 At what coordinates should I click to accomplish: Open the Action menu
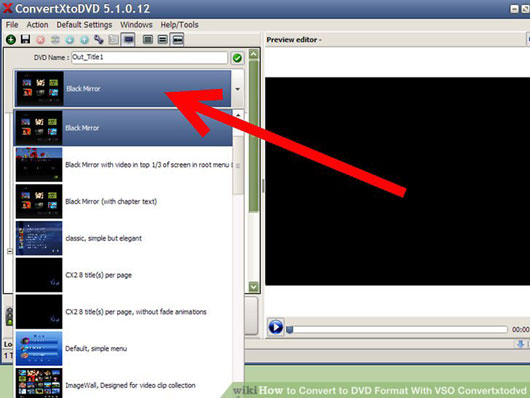click(38, 25)
